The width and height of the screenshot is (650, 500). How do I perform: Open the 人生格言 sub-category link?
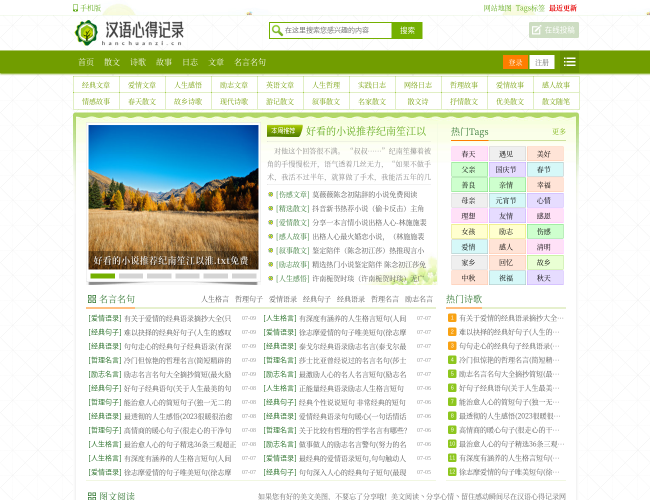[215, 299]
